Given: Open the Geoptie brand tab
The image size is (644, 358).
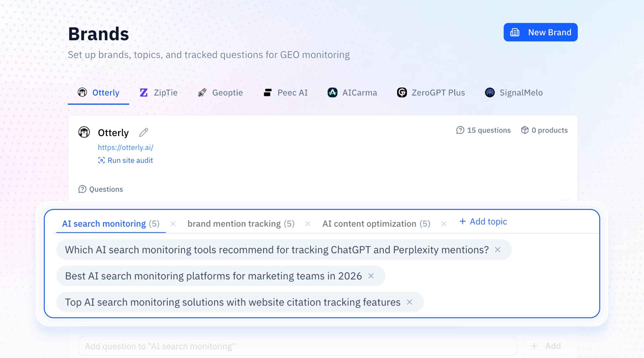Looking at the screenshot, I should point(220,93).
